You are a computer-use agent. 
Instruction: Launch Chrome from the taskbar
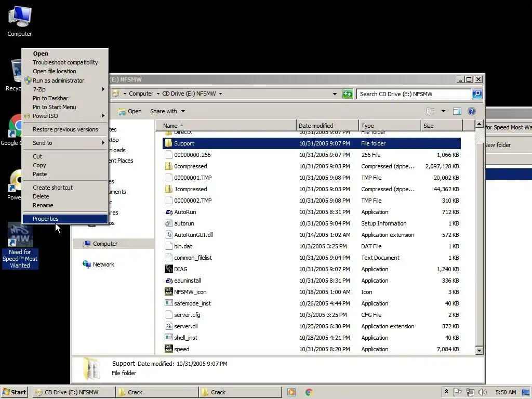click(309, 392)
